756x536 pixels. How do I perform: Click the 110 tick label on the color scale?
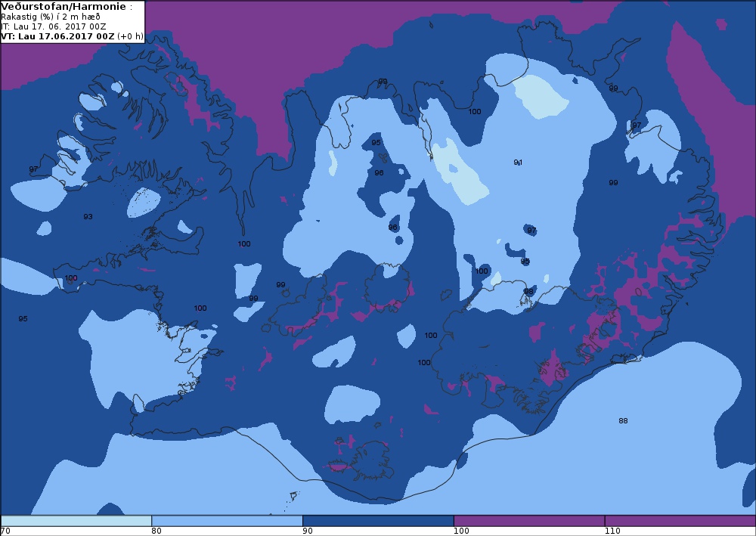(x=612, y=531)
